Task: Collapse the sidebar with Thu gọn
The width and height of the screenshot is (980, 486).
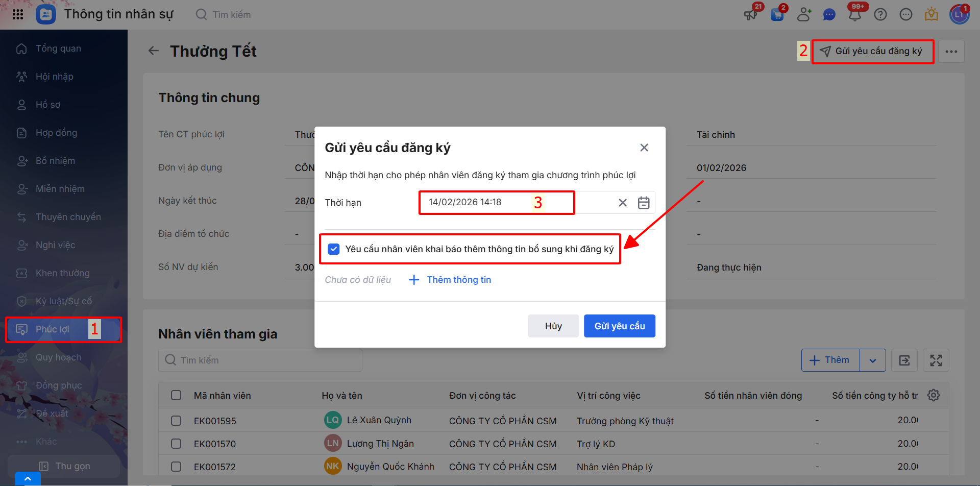Action: pos(64,466)
